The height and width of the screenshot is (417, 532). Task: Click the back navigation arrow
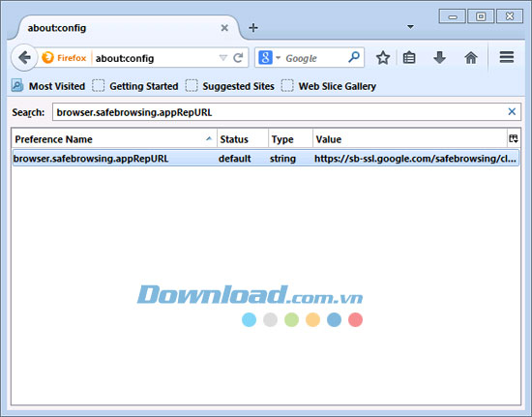[24, 58]
